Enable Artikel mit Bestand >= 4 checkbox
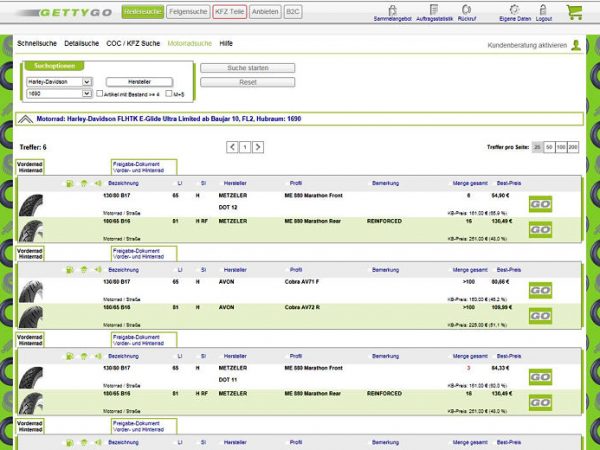The image size is (600, 450). (x=99, y=93)
